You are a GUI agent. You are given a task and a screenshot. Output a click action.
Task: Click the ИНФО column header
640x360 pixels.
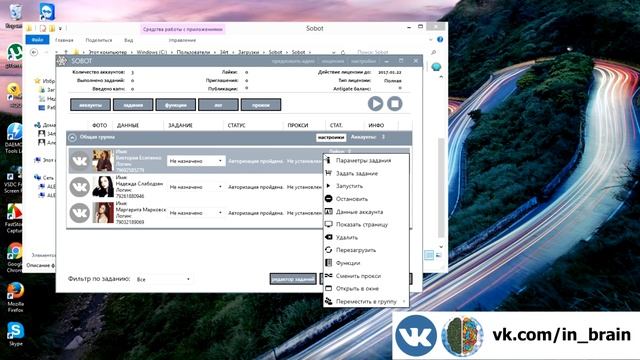pos(376,125)
